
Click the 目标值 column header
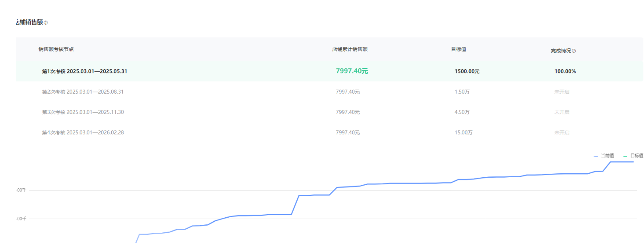pyautogui.click(x=458, y=49)
